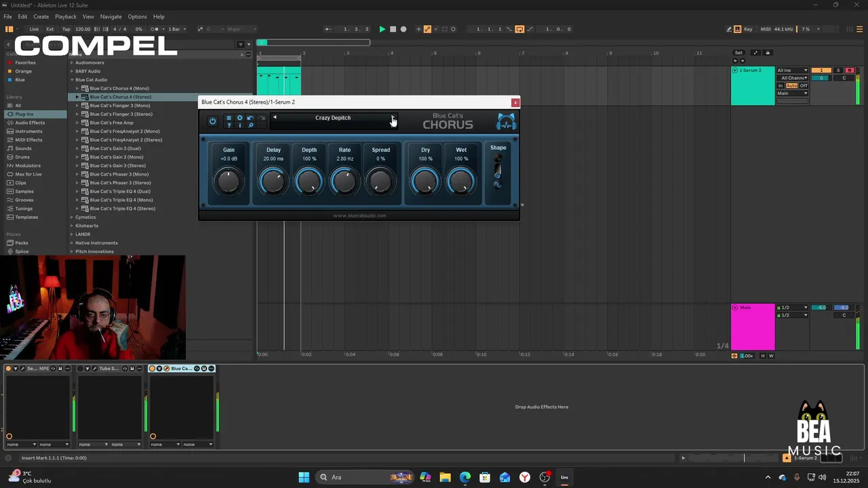Screen dimensions: 868x488
Task: Open the Options menu
Action: [x=137, y=16]
